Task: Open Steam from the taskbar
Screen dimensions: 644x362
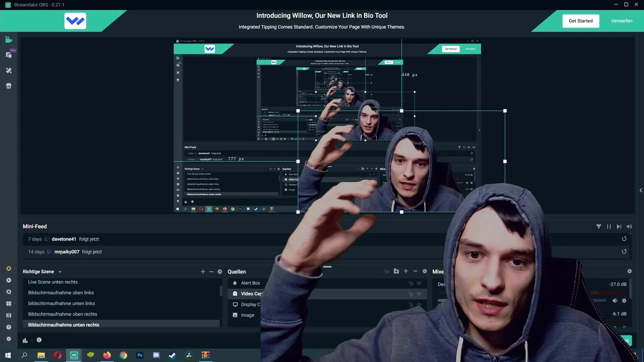Action: 172,355
